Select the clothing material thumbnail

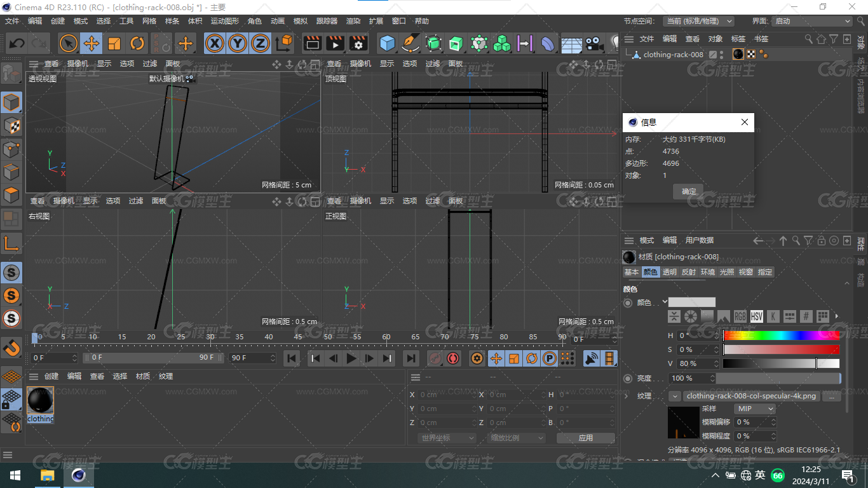41,400
